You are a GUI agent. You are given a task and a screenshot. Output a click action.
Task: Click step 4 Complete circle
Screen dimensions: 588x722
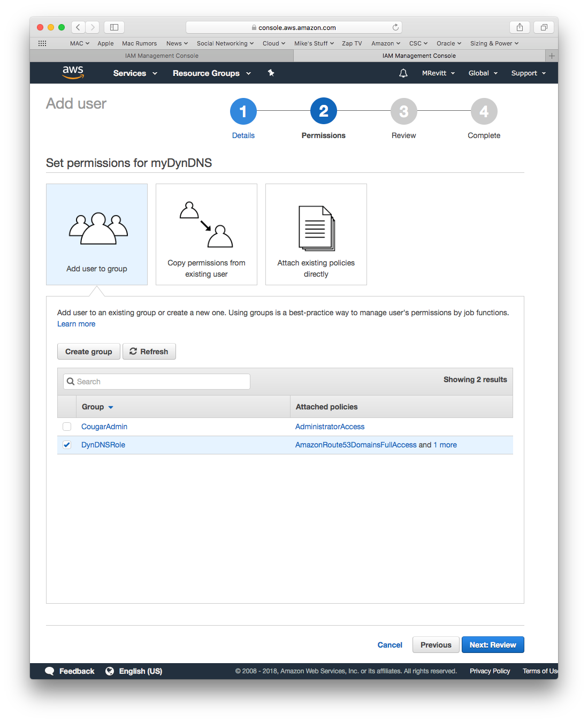pyautogui.click(x=484, y=111)
